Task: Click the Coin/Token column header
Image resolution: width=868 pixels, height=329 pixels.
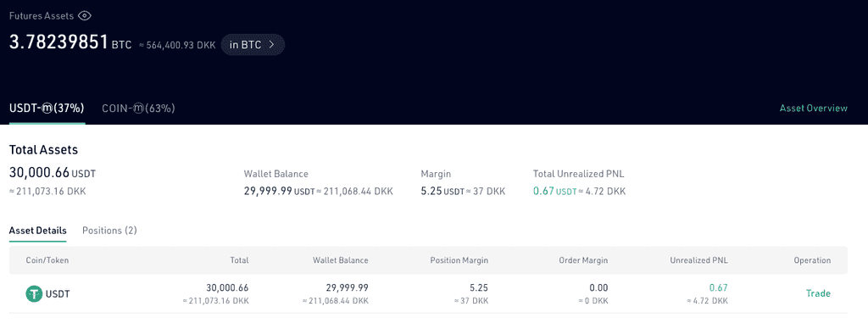Action: point(47,260)
